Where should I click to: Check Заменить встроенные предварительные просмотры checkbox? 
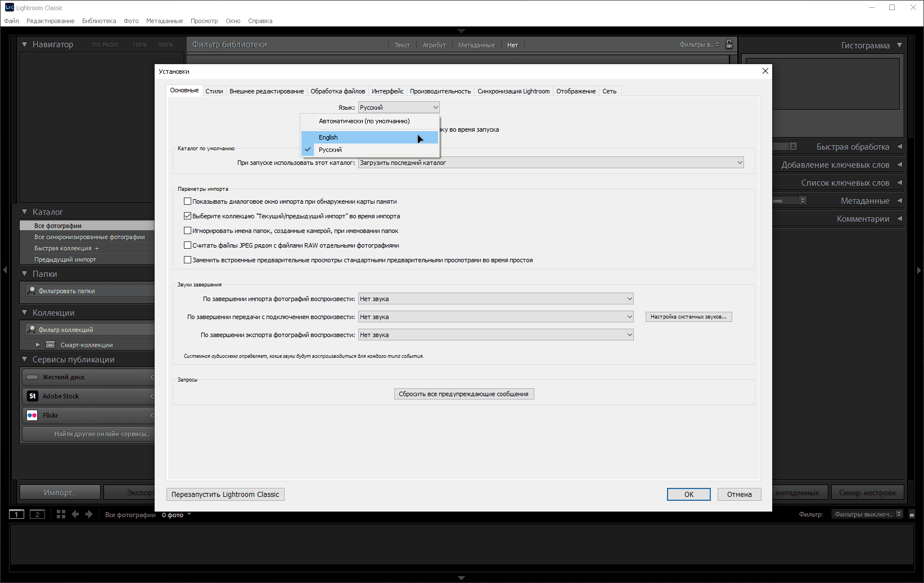[188, 260]
